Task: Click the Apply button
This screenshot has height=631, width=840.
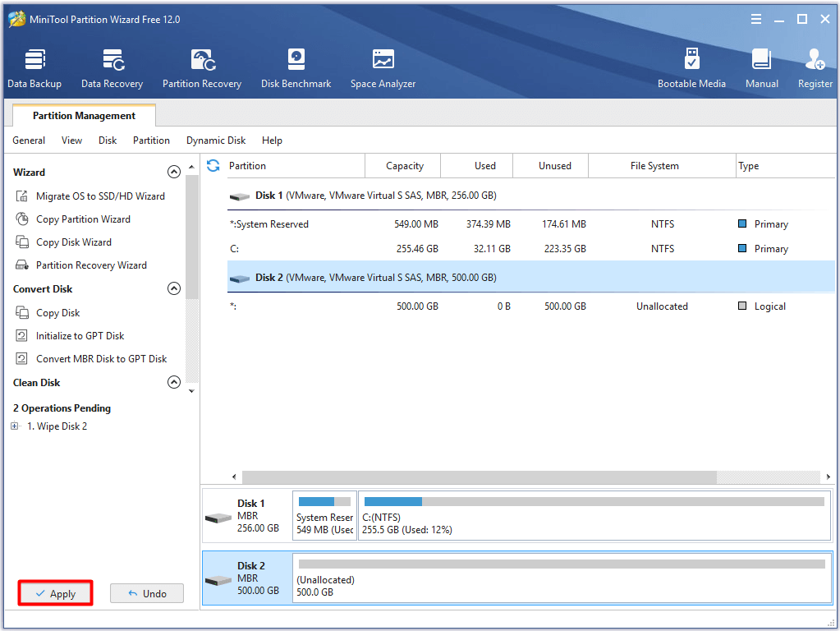Action: point(56,593)
